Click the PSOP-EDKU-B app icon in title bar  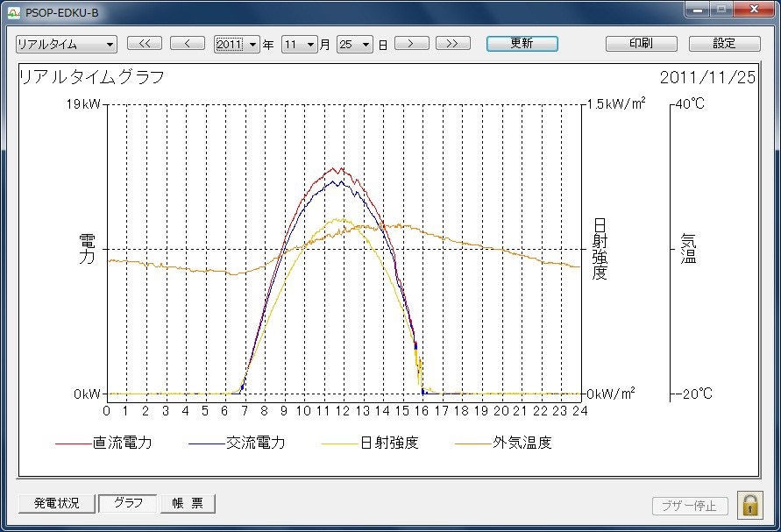click(13, 12)
